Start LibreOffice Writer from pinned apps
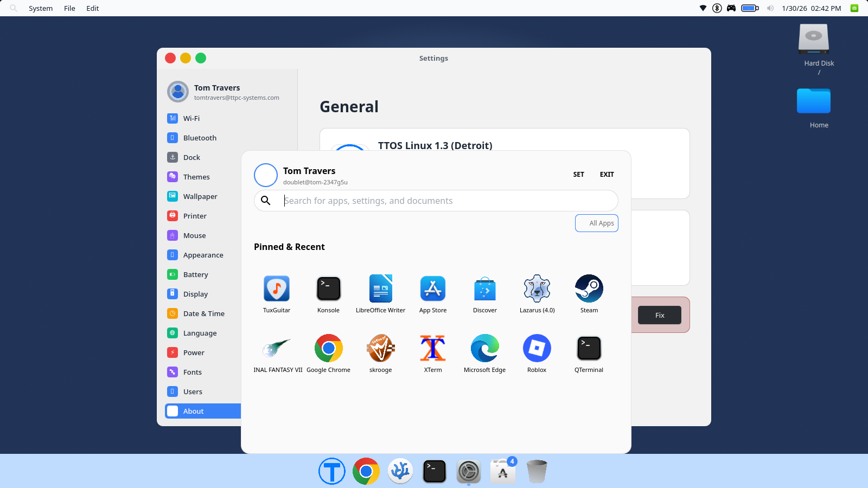Image resolution: width=868 pixels, height=488 pixels. coord(380,294)
